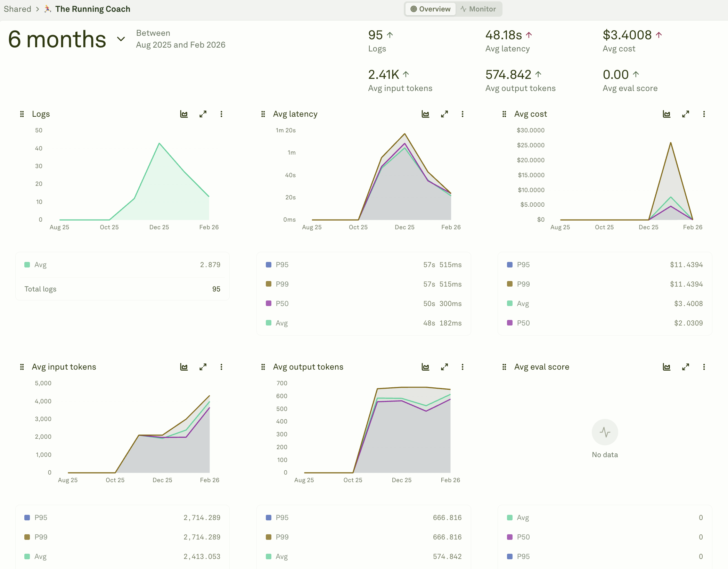Viewport: 728px width, 569px height.
Task: Switch to the Monitor tab
Action: click(x=478, y=9)
